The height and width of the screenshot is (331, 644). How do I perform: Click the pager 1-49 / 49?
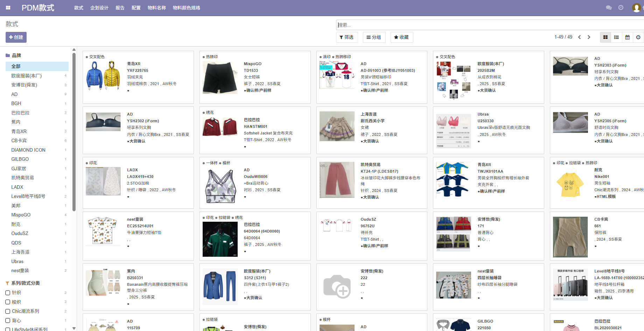coord(563,37)
